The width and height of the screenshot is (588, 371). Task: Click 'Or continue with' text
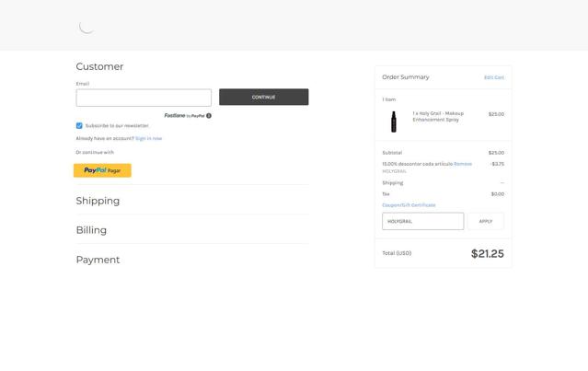95,152
